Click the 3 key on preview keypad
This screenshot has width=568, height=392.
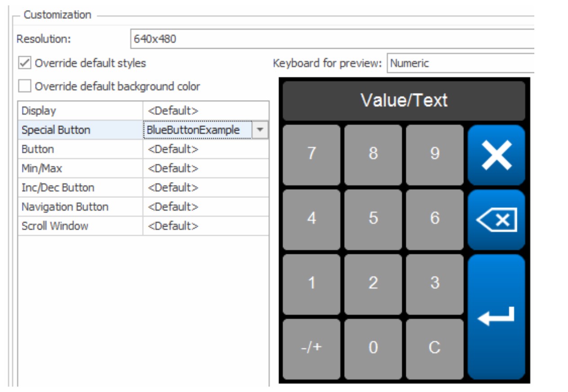tap(435, 285)
